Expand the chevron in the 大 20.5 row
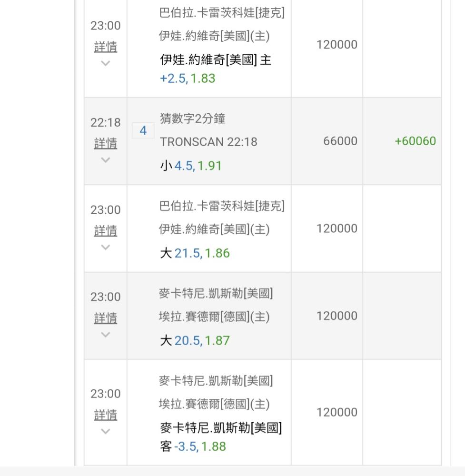 click(106, 335)
